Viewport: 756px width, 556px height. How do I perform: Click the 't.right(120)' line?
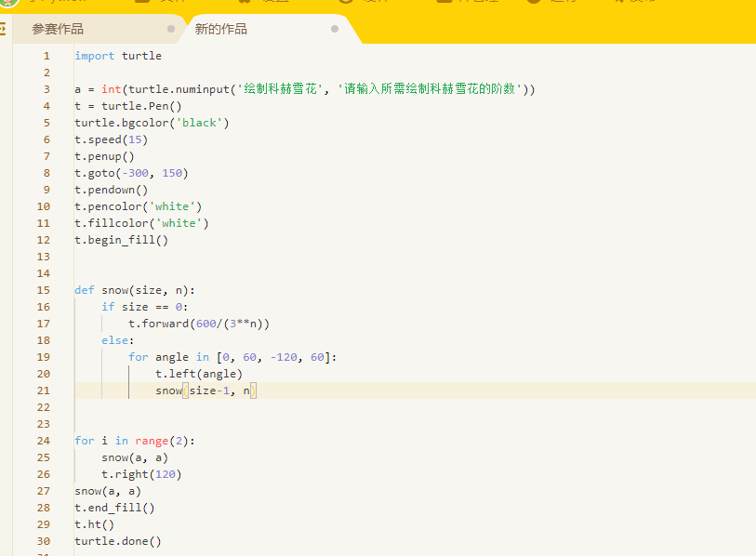click(141, 474)
